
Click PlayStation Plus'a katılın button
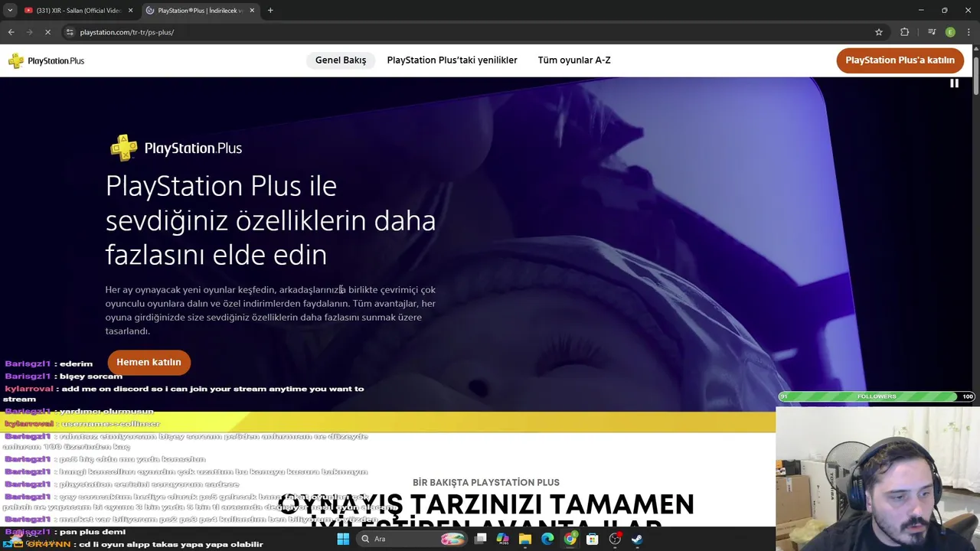pos(900,60)
